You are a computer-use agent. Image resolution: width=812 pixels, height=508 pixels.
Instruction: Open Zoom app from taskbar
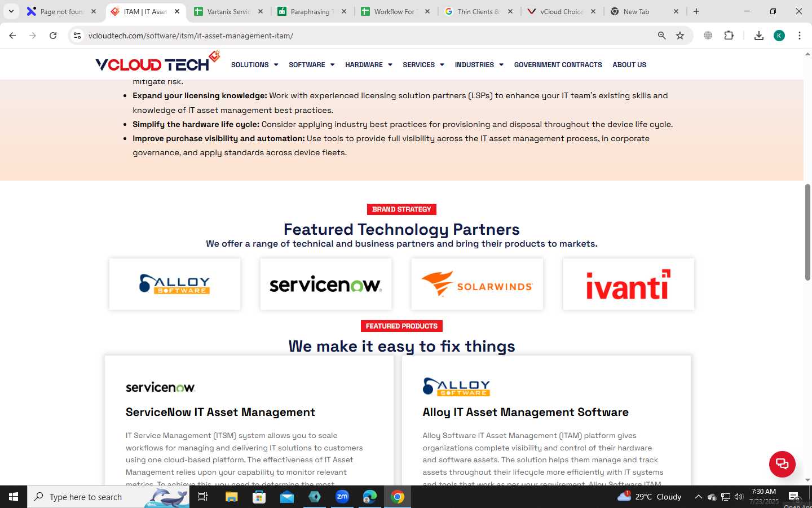point(342,497)
